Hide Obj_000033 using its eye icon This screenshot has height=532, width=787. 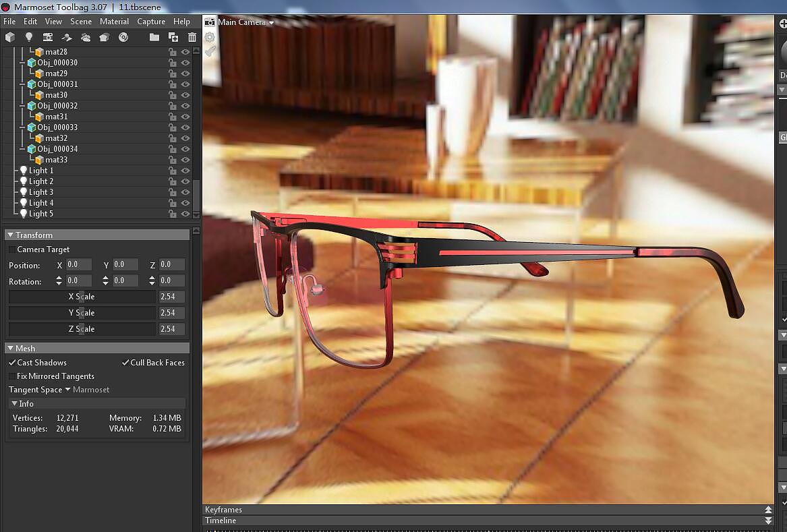pyautogui.click(x=185, y=127)
